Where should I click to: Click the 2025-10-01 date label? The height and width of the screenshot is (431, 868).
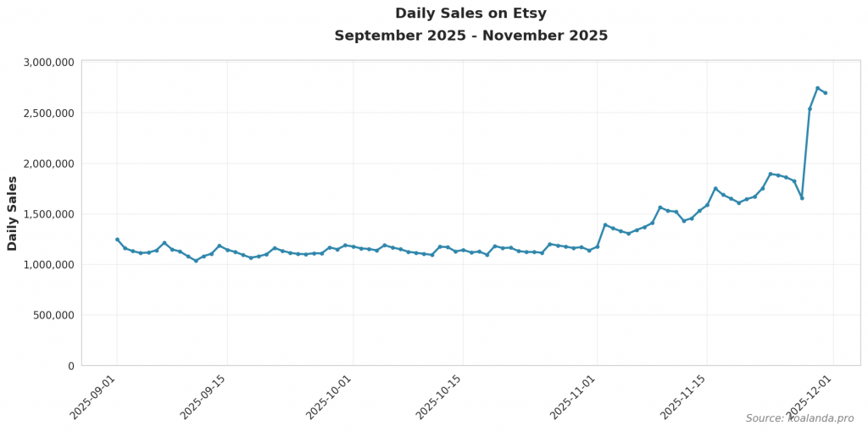(331, 397)
